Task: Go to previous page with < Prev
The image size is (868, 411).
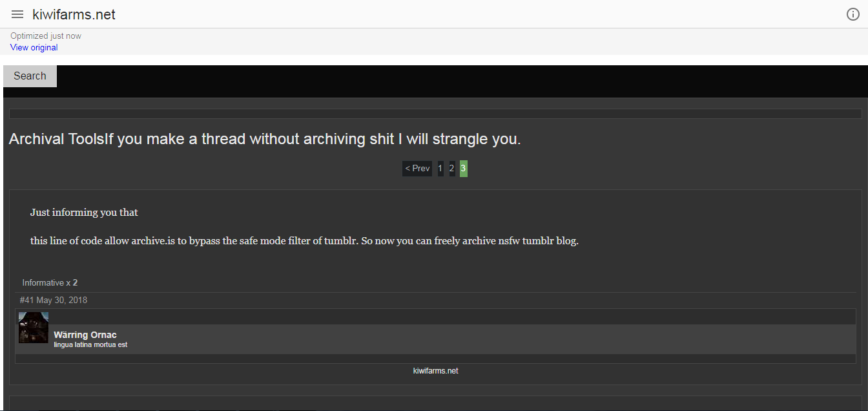Action: 417,169
